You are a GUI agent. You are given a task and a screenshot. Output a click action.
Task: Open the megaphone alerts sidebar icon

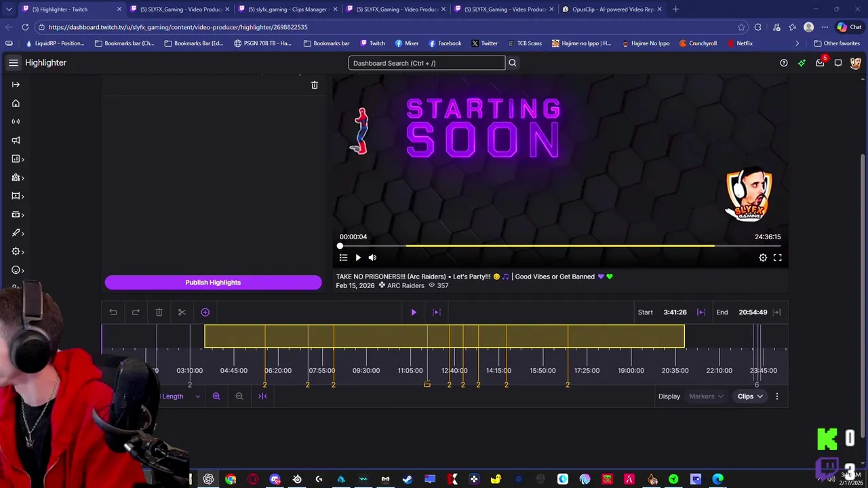click(16, 140)
